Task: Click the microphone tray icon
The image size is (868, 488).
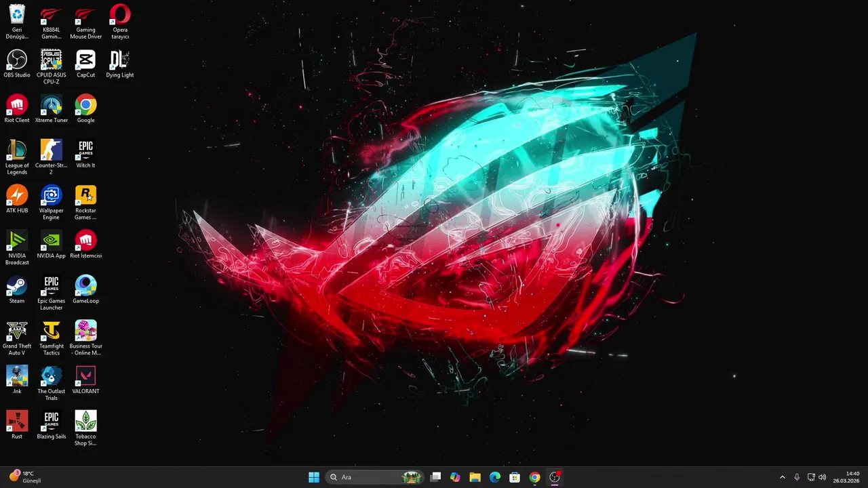Action: pyautogui.click(x=797, y=477)
